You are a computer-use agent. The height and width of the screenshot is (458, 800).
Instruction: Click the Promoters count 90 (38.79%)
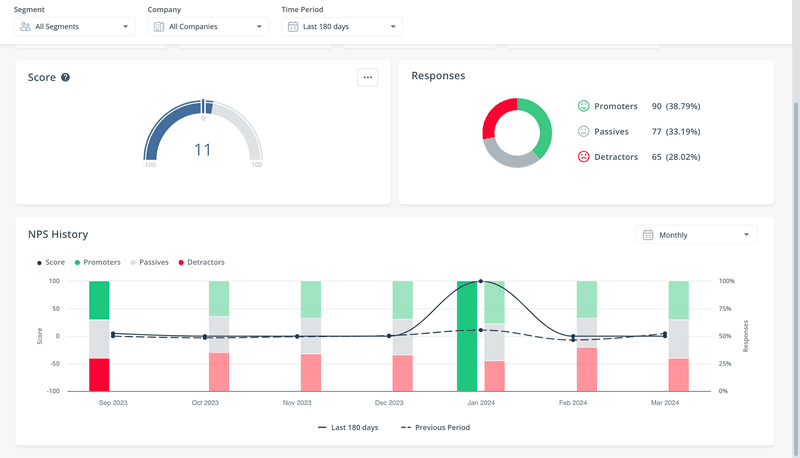[676, 106]
